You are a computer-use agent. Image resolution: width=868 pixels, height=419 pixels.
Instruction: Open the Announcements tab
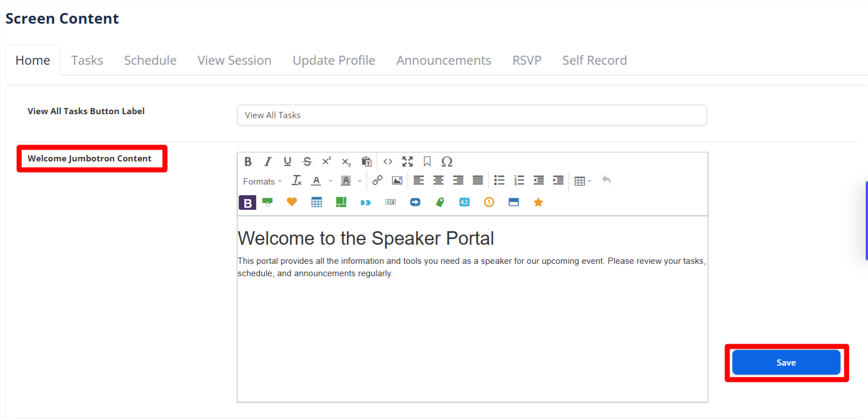[x=444, y=60]
